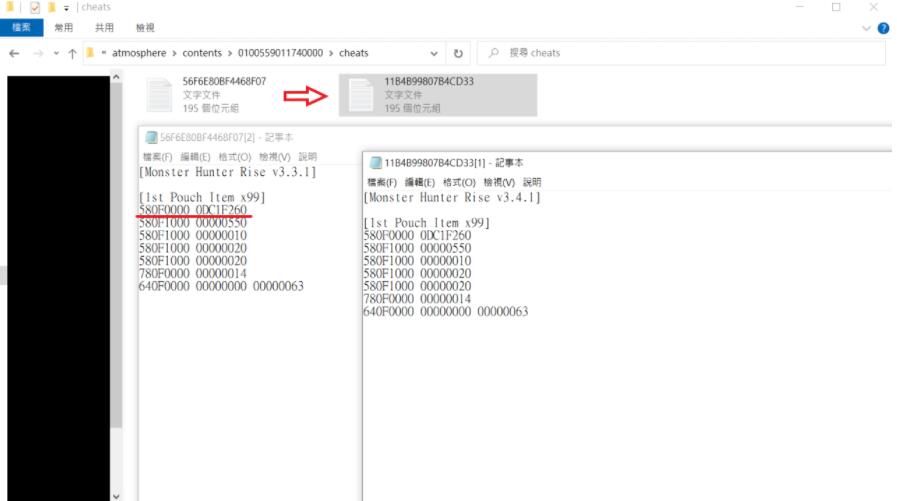The width and height of the screenshot is (897, 501).
Task: Open the 檔案 ribbon tab in Explorer
Action: [21, 27]
